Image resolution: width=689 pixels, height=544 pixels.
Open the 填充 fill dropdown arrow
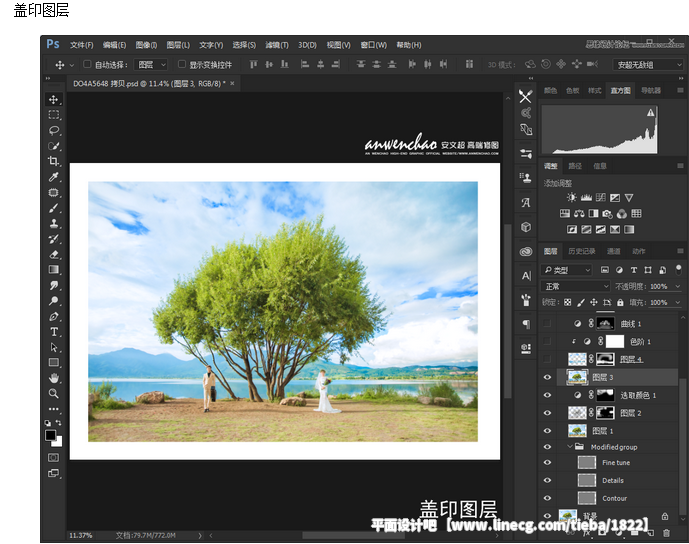[678, 302]
